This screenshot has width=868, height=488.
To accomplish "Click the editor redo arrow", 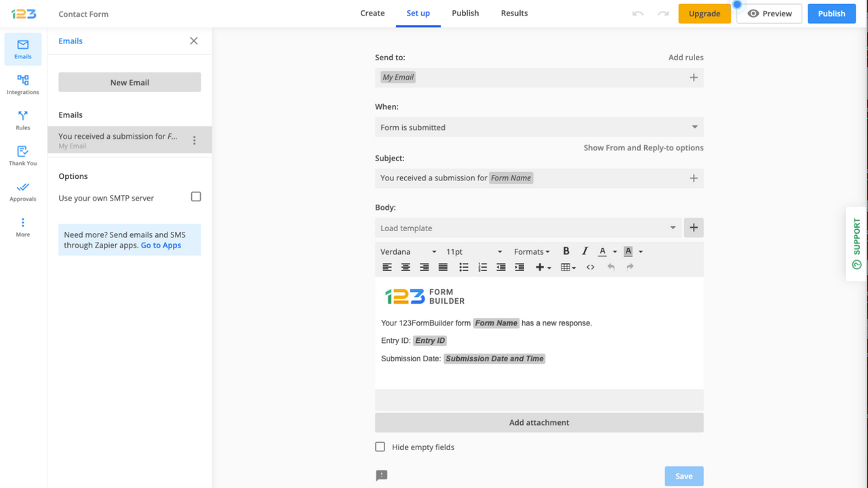I will [630, 267].
